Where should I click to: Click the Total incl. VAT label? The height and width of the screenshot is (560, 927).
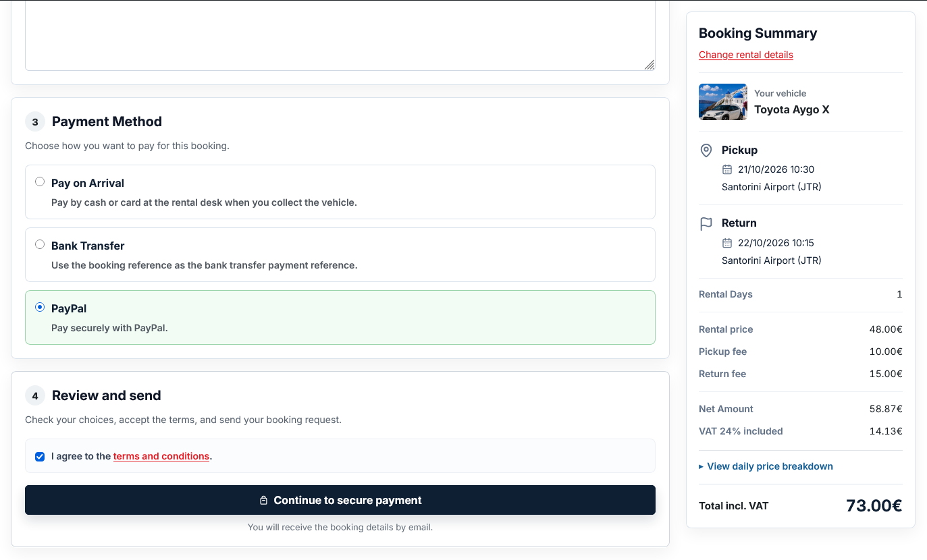pos(734,505)
